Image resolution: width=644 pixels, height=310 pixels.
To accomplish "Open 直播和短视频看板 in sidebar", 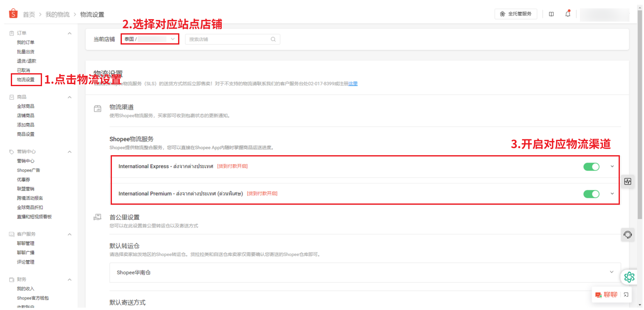I will point(35,217).
